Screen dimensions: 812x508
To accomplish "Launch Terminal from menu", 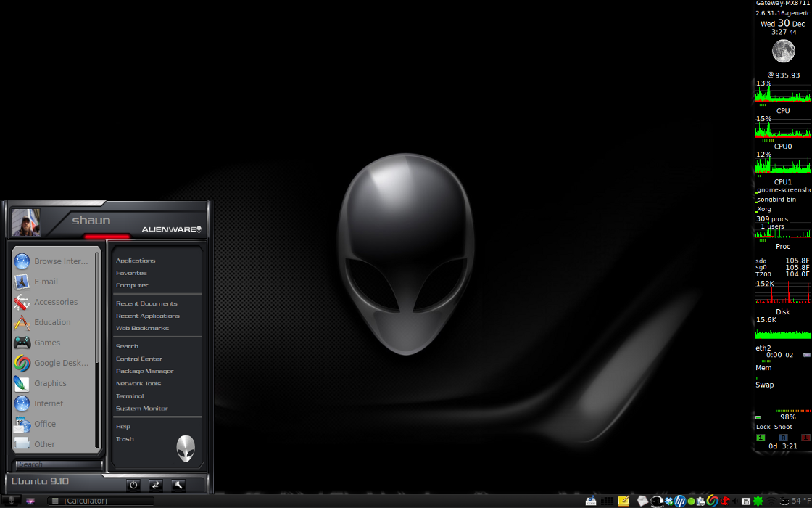I will 130,396.
